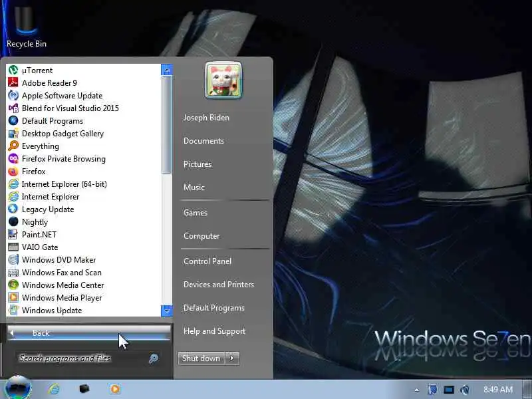Click the Search programs and files box
This screenshot has width=532, height=399.
[82, 358]
